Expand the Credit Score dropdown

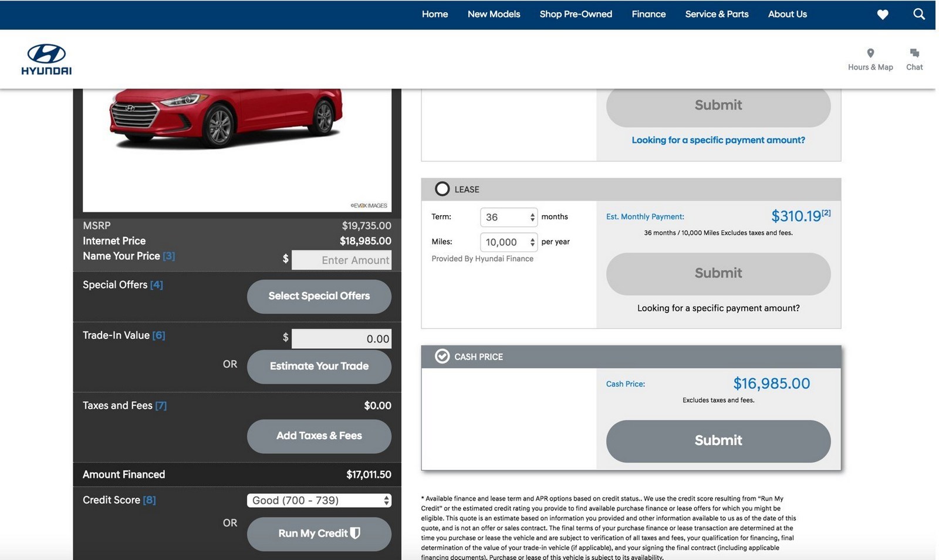pyautogui.click(x=319, y=500)
